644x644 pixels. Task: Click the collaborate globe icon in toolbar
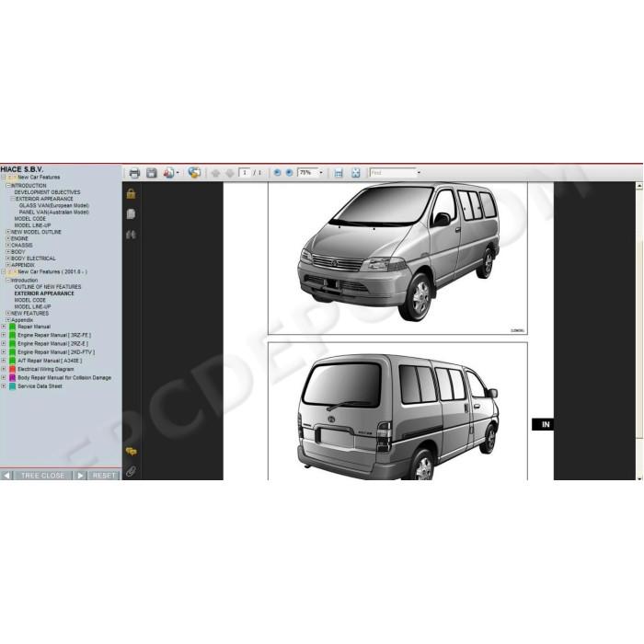click(x=194, y=173)
